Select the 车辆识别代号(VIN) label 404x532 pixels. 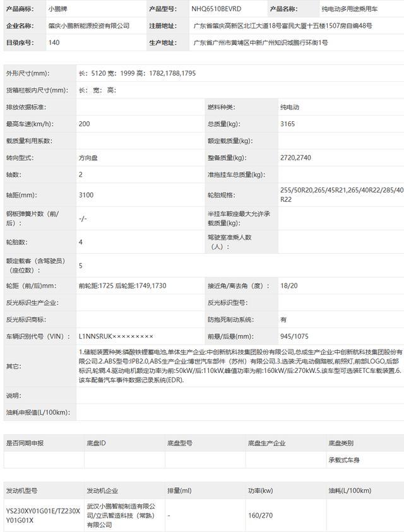38,336
